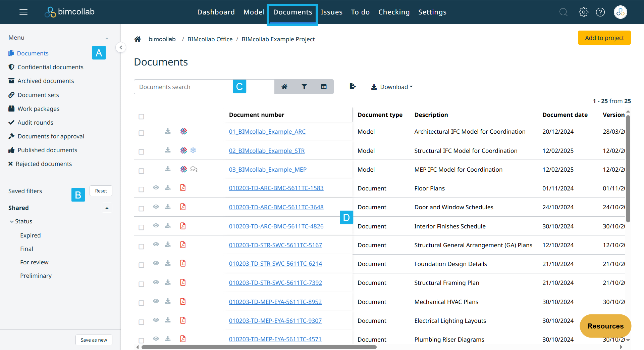Preview Interior Finishes Schedule with eye icon

pos(156,225)
